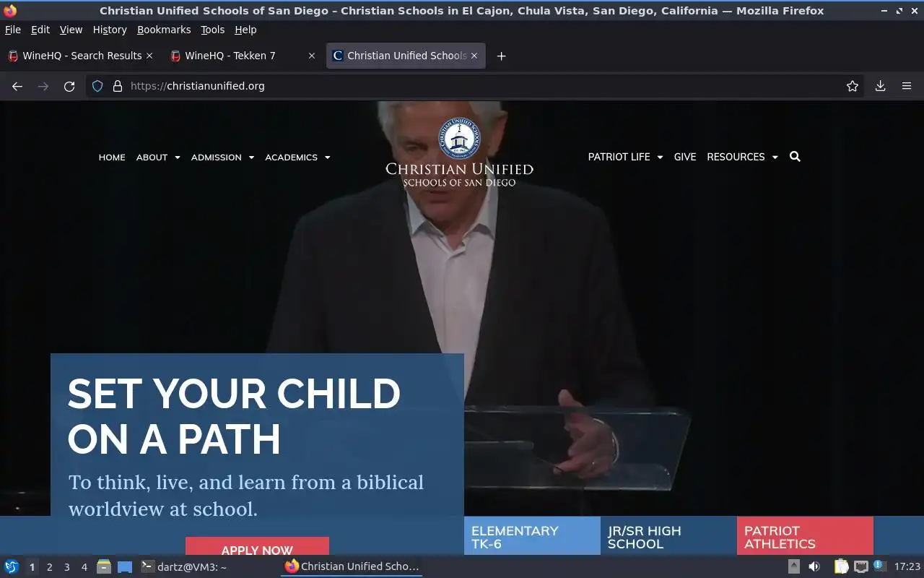Bookmark this page with the star
Viewport: 924px width, 578px height.
853,86
